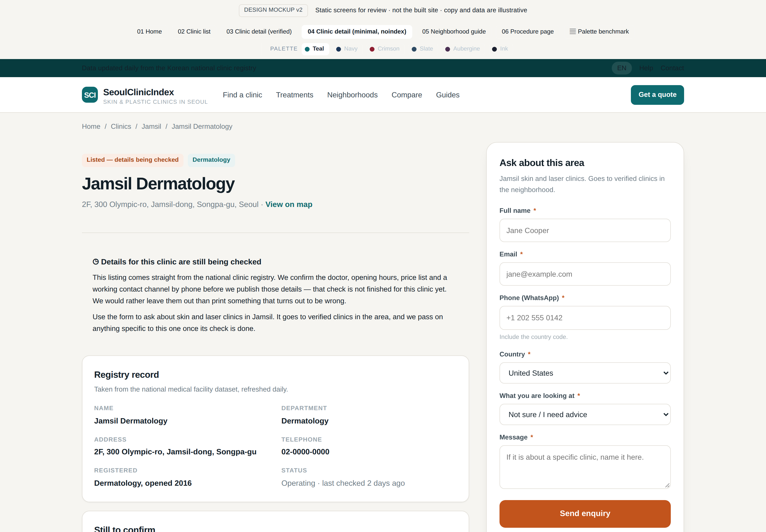Click the SCI logo icon
Screen dimensions: 766x532
tap(90, 95)
